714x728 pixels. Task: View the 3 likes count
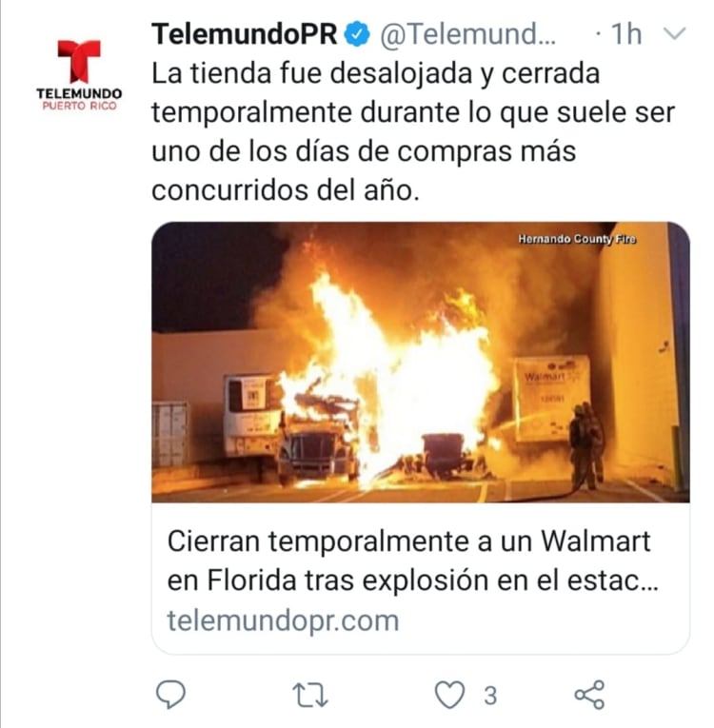tap(490, 696)
